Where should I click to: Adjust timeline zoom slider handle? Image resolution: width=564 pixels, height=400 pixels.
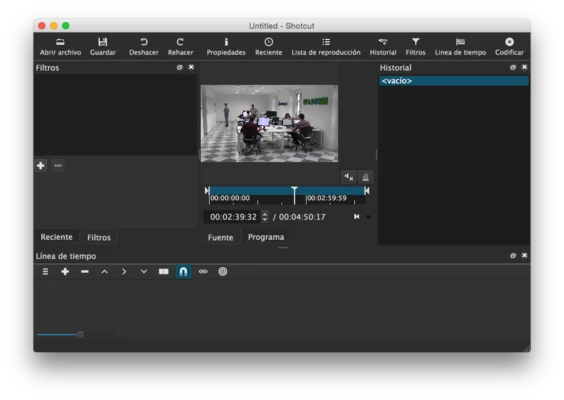click(x=81, y=335)
